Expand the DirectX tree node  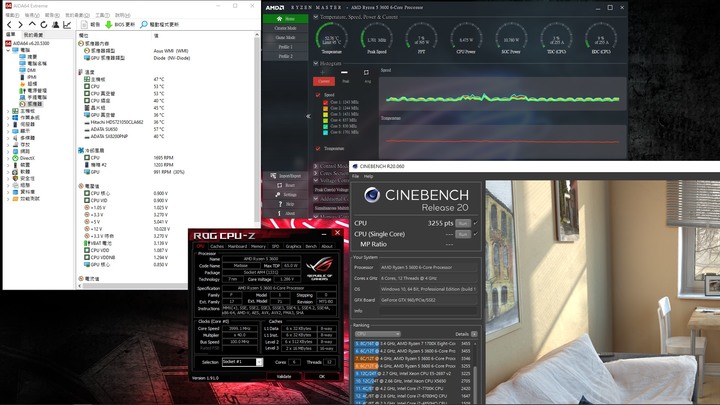point(8,158)
